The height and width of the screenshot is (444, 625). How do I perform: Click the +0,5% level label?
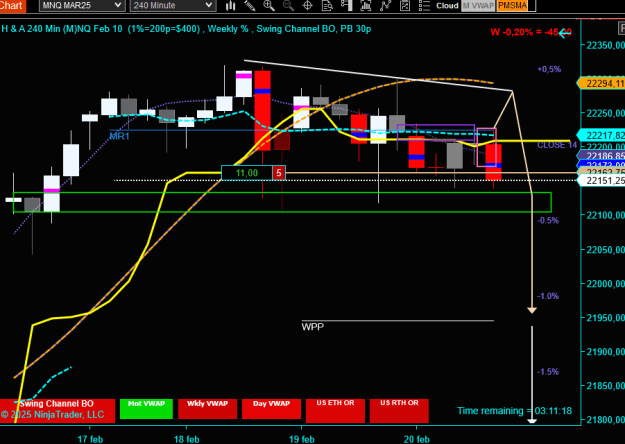tap(549, 69)
